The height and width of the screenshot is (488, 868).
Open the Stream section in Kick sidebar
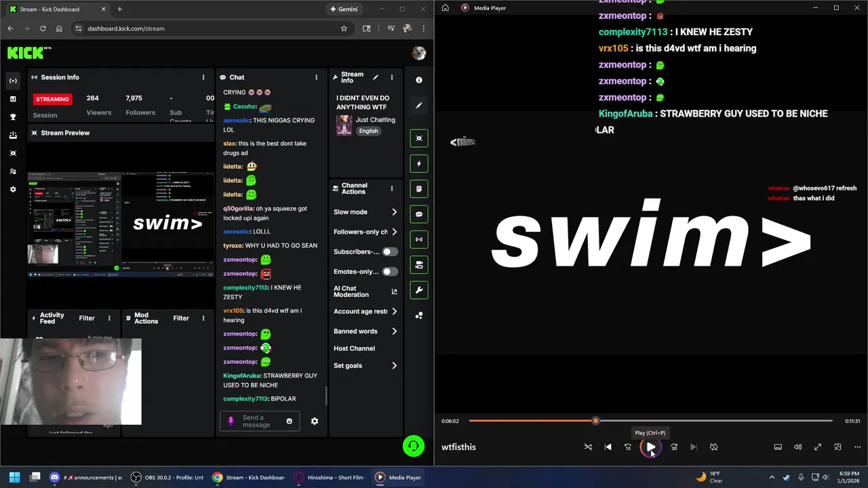pyautogui.click(x=13, y=81)
